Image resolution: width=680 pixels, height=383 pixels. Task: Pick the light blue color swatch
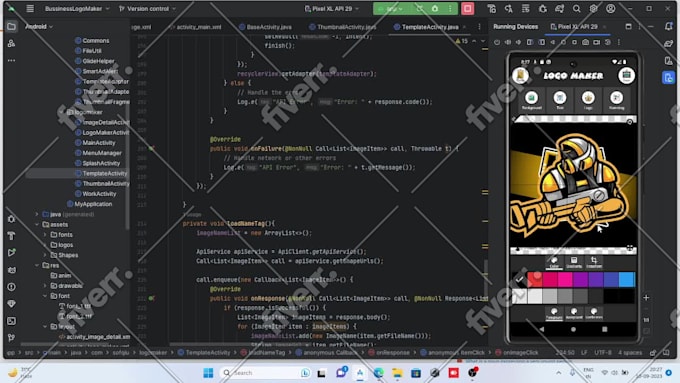coord(627,279)
